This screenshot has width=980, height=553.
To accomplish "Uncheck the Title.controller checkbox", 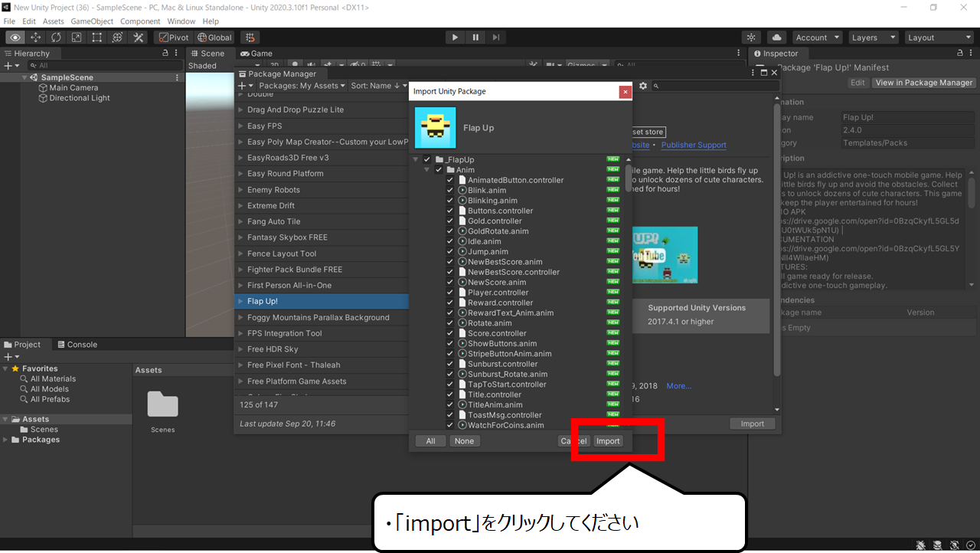I will pos(450,394).
